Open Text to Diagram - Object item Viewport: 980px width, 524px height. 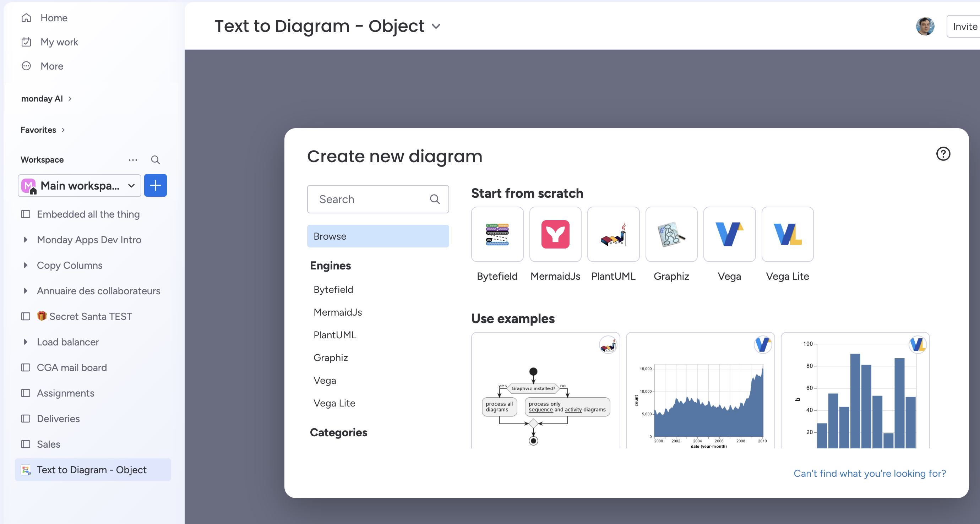93,470
